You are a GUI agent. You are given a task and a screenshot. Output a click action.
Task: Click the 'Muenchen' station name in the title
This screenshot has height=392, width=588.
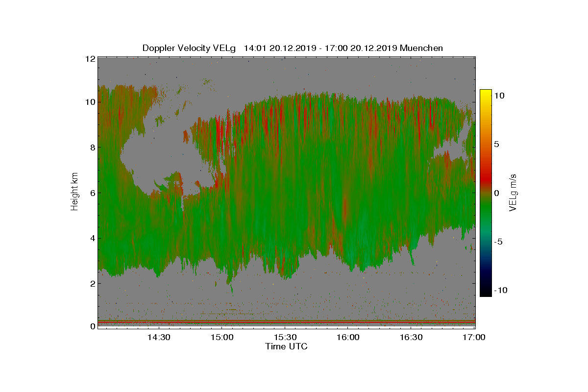[x=421, y=48]
